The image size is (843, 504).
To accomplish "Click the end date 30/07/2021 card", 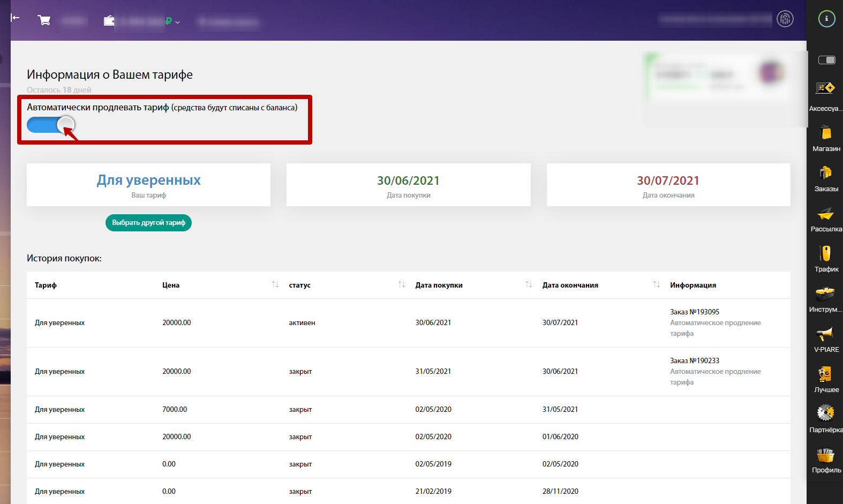I will pyautogui.click(x=668, y=185).
